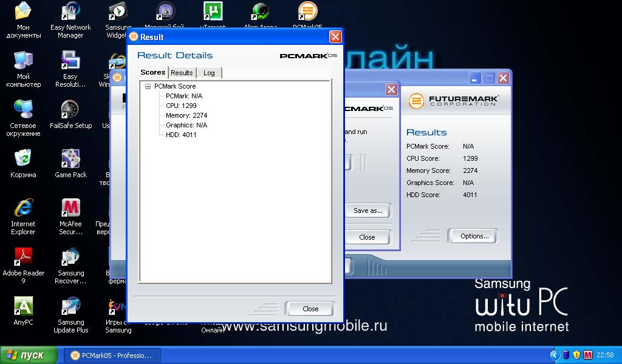This screenshot has width=622, height=364.
Task: Open the Мой компьютер desktop icon
Action: pos(23,69)
